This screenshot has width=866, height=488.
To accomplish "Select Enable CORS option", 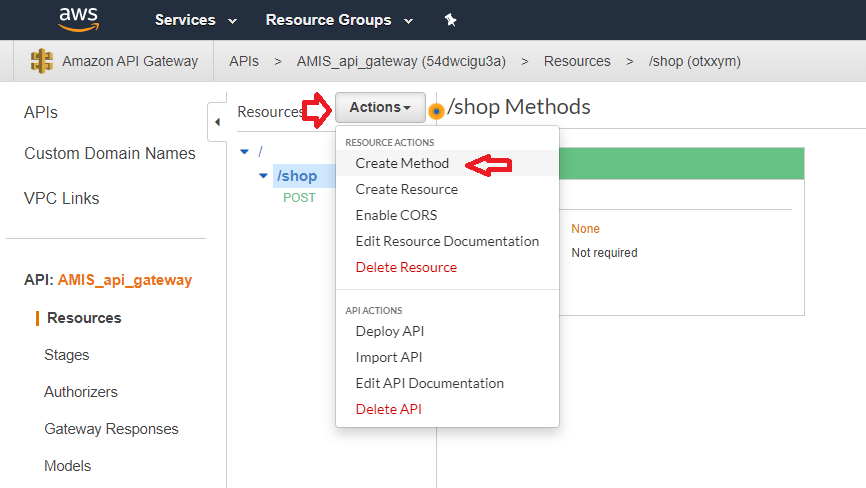I will point(396,215).
